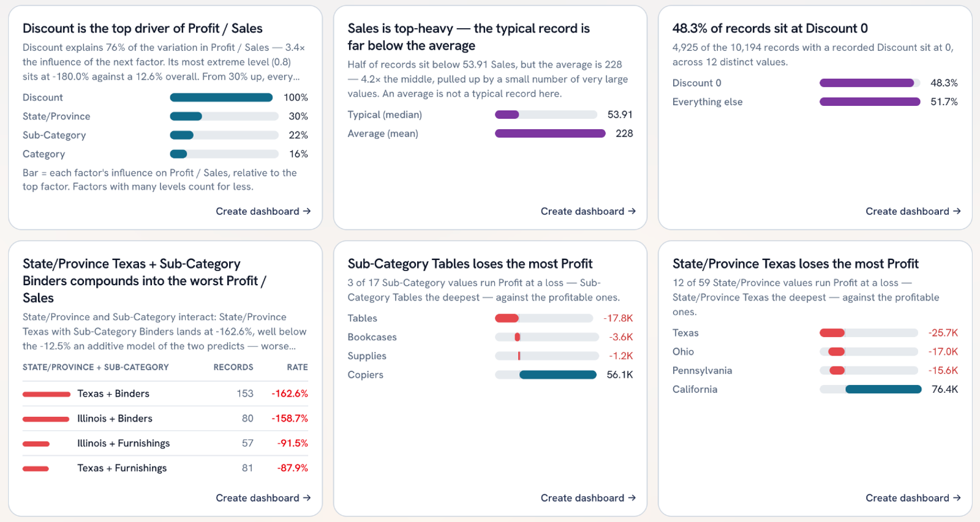
Task: Click the heading "State/Province Texas loses the most Profit"
Action: pyautogui.click(x=796, y=264)
